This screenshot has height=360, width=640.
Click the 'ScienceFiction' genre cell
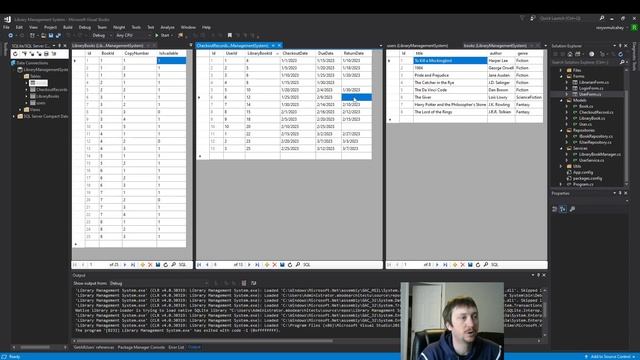(x=529, y=97)
